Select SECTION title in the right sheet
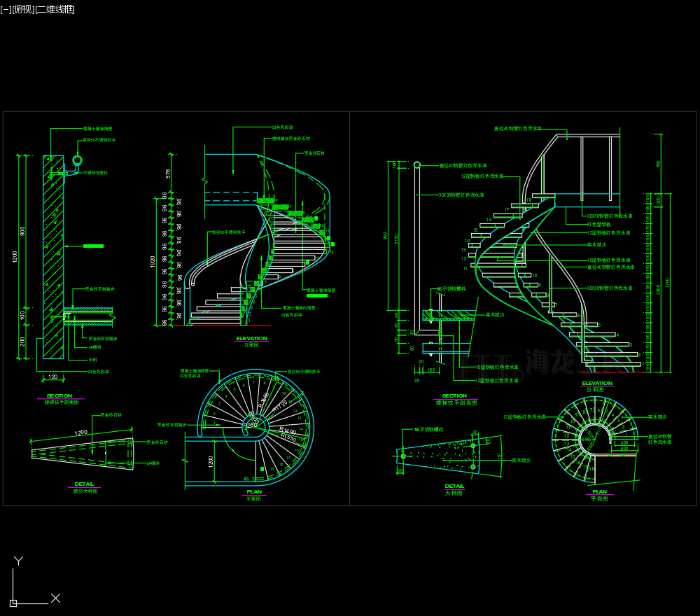700x616 pixels. pos(454,395)
